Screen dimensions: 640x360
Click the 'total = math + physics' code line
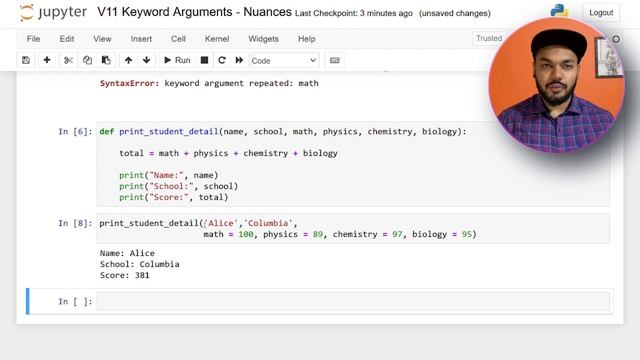(x=228, y=153)
